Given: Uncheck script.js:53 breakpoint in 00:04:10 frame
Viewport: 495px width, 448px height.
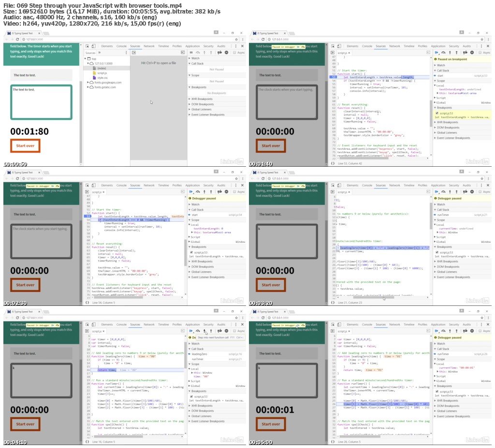Looking at the screenshot, I should [191, 397].
